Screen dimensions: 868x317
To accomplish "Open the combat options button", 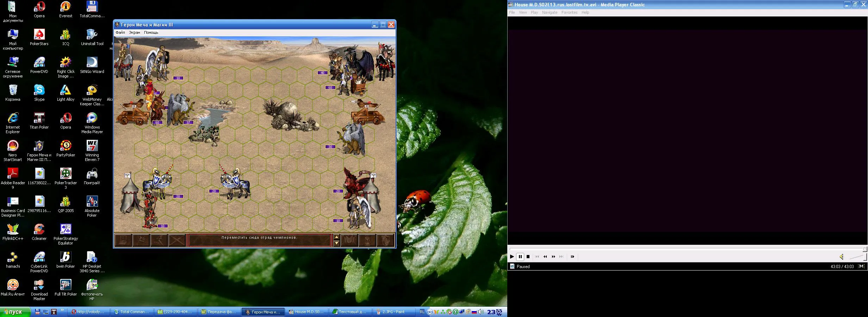I will [123, 240].
